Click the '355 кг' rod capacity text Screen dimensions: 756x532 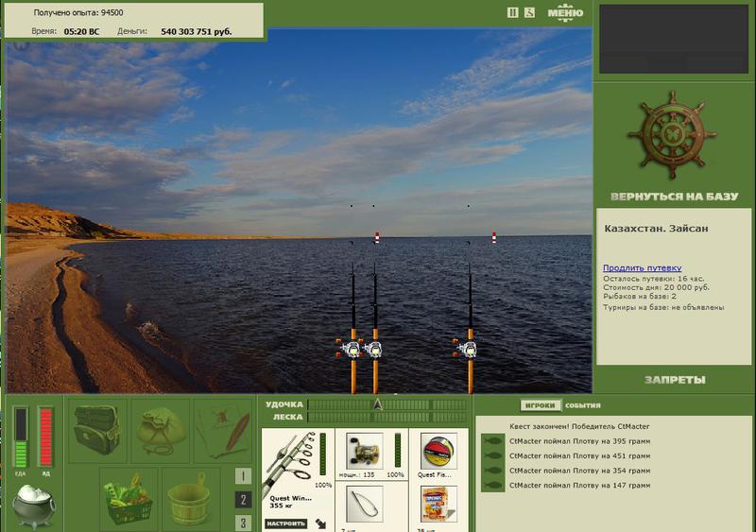point(279,506)
